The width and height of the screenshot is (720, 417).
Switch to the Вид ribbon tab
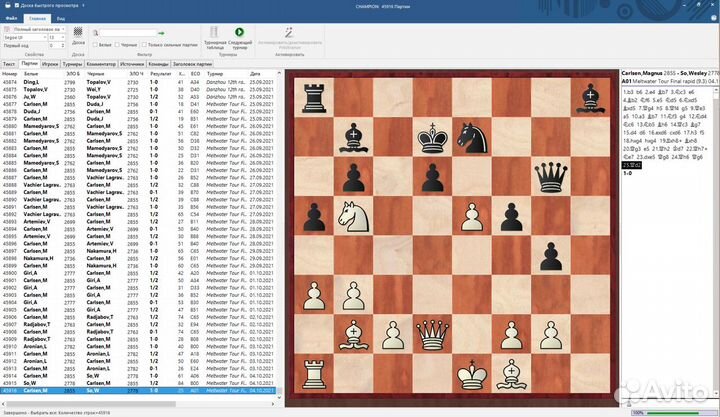pyautogui.click(x=61, y=18)
